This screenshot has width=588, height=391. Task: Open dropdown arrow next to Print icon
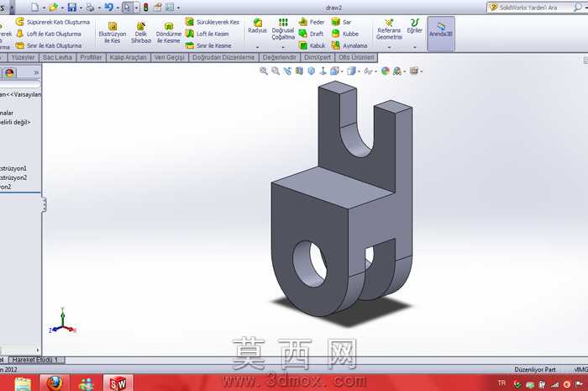tap(99, 8)
